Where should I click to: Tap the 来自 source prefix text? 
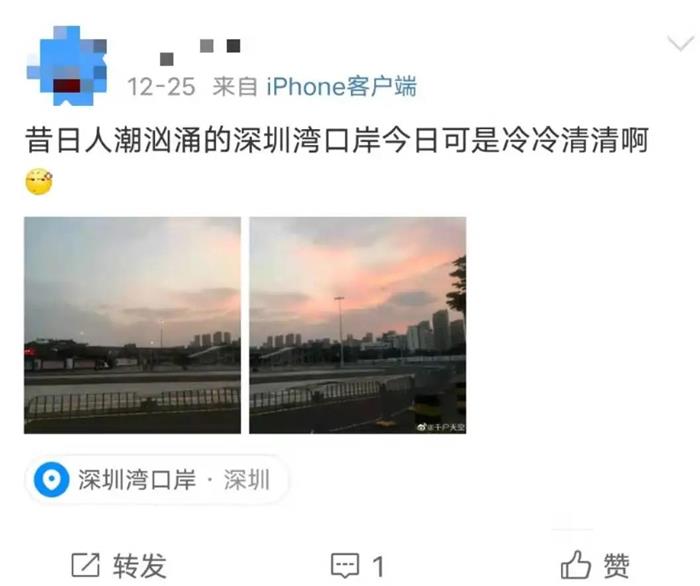235,86
